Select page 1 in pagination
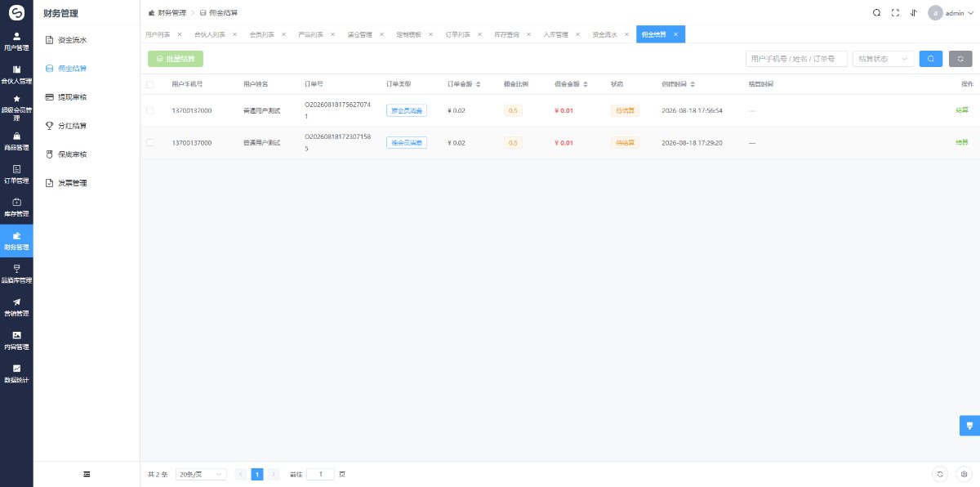 pyautogui.click(x=257, y=474)
